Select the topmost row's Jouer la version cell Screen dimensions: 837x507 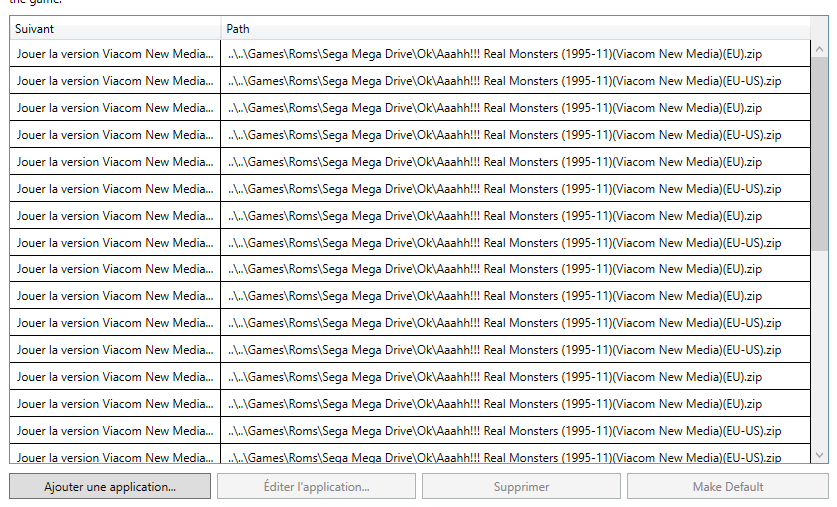tap(115, 54)
